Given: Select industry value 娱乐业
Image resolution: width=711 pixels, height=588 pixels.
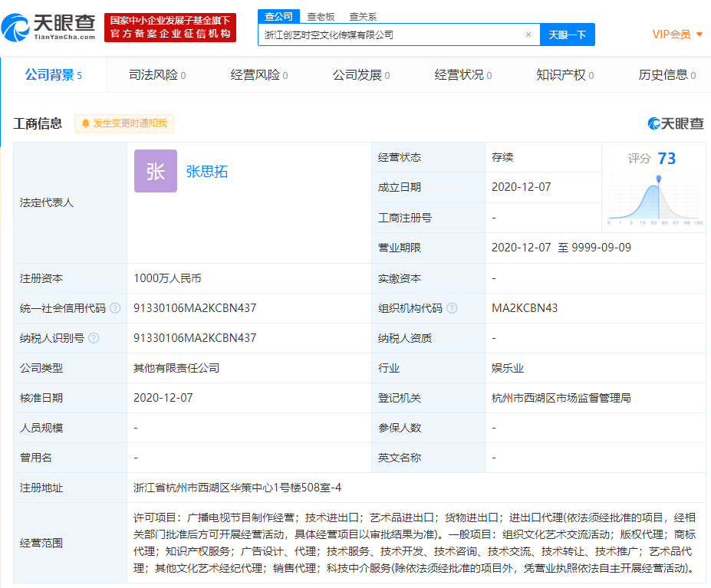Looking at the screenshot, I should click(x=508, y=368).
